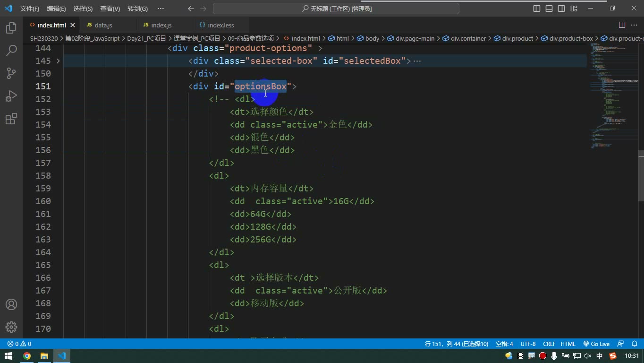The image size is (644, 363).
Task: Click the errors and warnings indicator
Action: click(x=19, y=344)
